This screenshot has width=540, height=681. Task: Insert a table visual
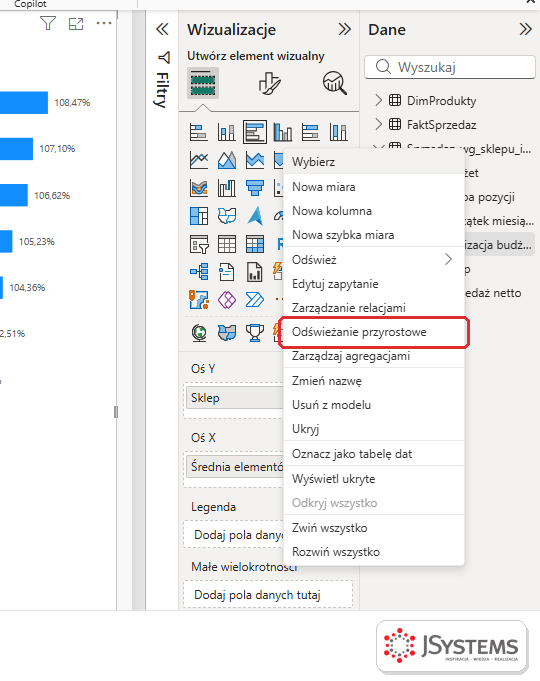[x=227, y=244]
